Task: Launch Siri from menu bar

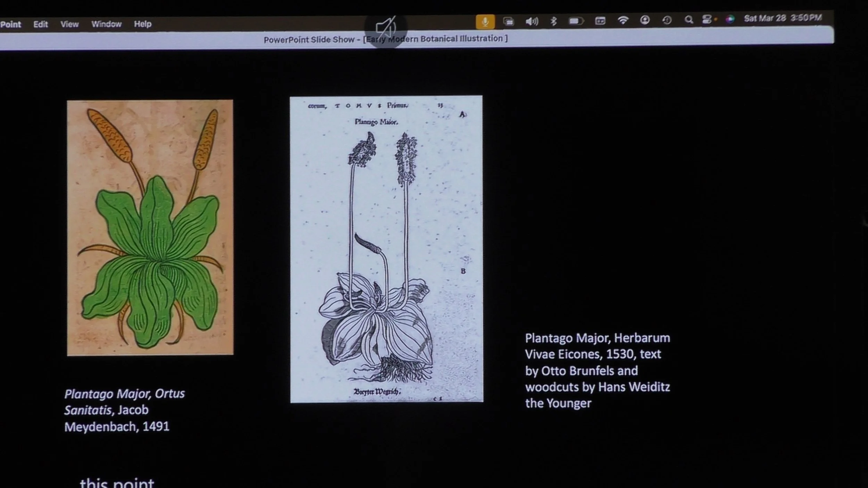Action: click(730, 19)
